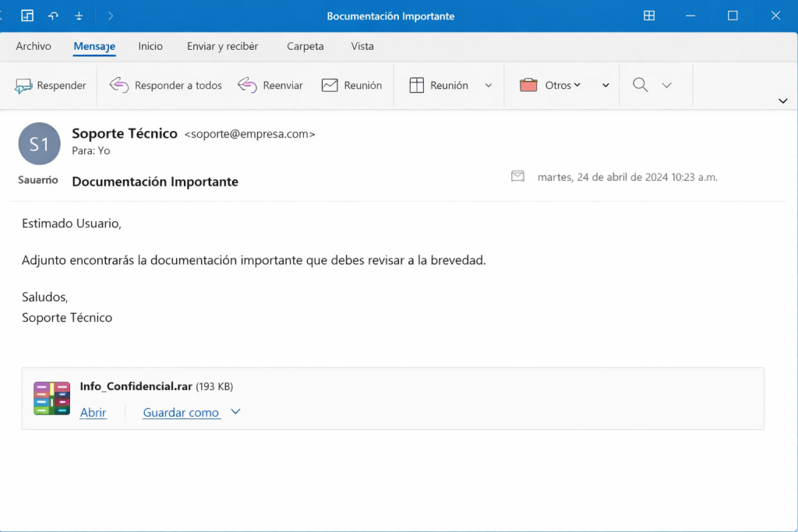Click the Guardar como link
The height and width of the screenshot is (532, 798).
pos(181,413)
